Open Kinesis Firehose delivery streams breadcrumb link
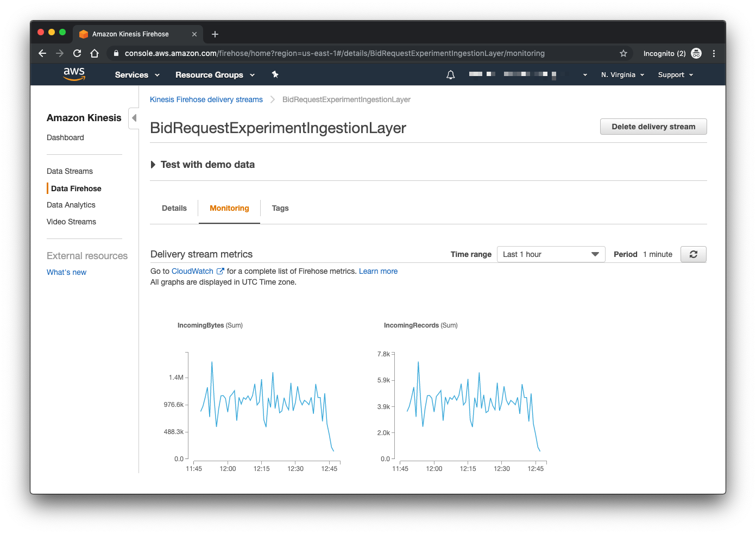Screen dimensions: 756x534 click(x=206, y=99)
